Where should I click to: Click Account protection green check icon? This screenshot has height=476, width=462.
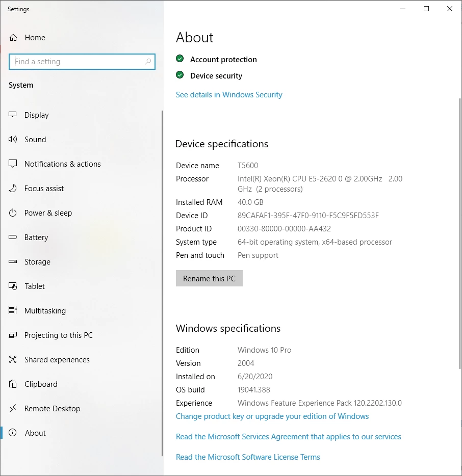point(180,59)
